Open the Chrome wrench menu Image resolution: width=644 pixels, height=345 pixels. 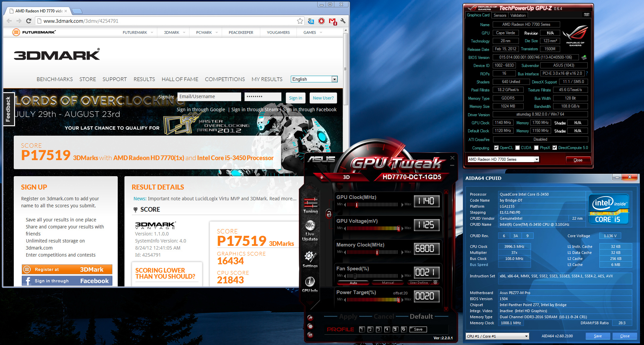point(343,21)
